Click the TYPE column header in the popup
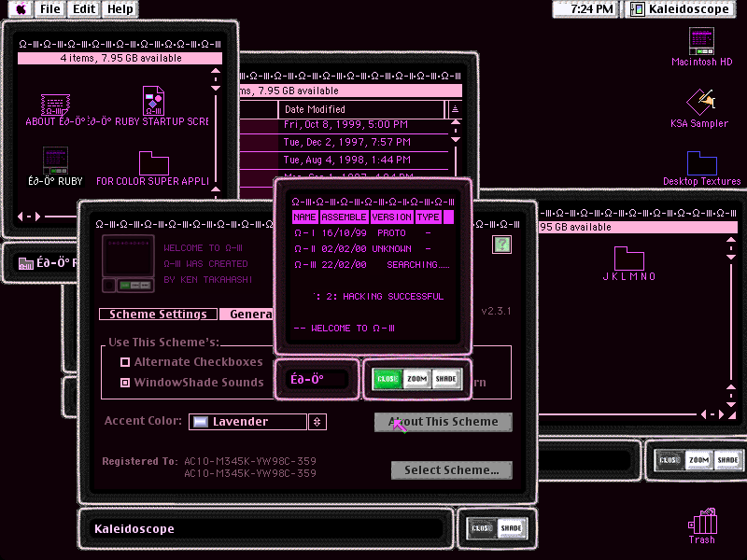Image resolution: width=747 pixels, height=560 pixels. click(428, 217)
